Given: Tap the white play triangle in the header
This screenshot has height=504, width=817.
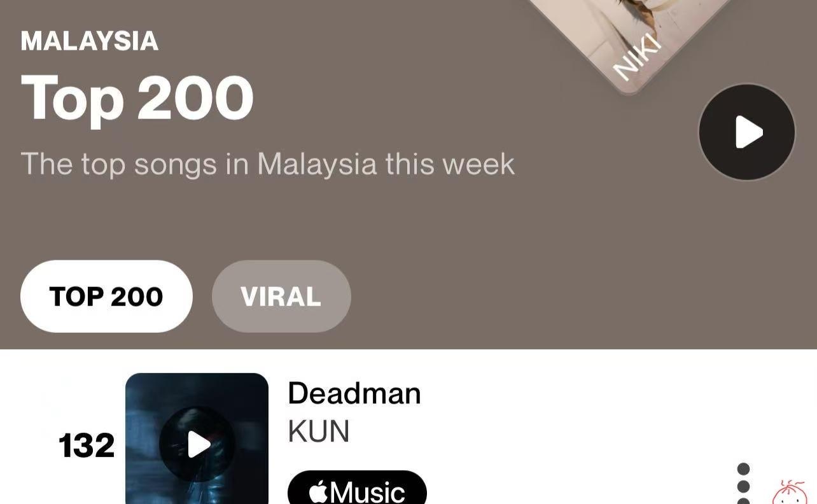Looking at the screenshot, I should click(749, 132).
